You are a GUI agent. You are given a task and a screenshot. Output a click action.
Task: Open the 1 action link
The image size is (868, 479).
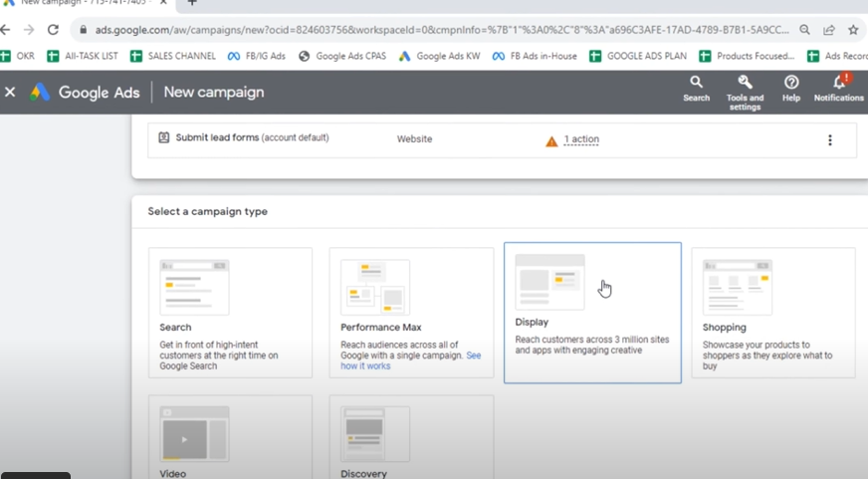pos(581,139)
